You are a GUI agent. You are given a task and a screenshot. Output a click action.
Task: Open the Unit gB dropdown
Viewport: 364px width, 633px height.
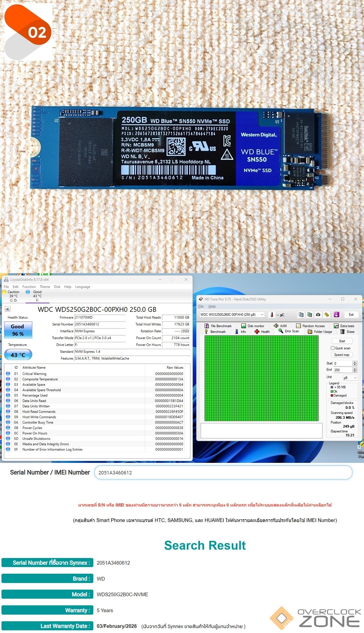tap(350, 378)
